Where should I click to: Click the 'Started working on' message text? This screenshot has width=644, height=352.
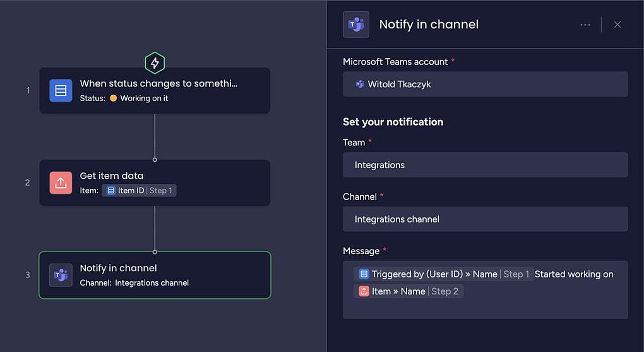(574, 274)
